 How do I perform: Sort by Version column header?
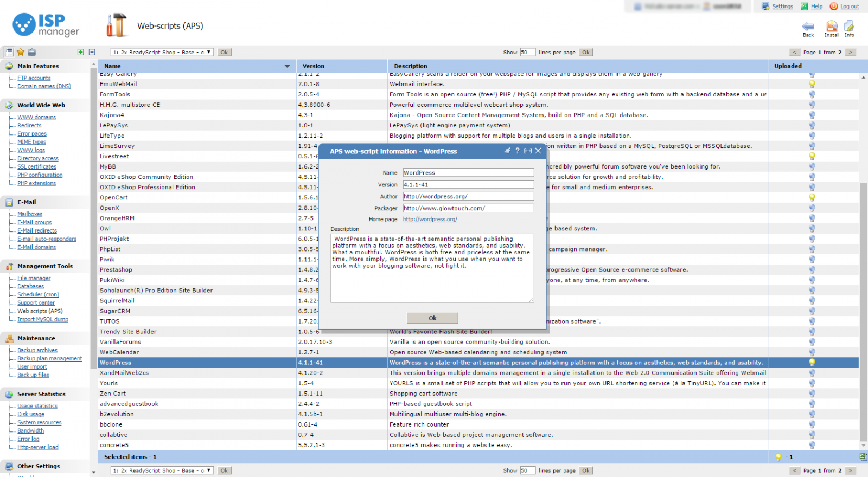tap(342, 66)
